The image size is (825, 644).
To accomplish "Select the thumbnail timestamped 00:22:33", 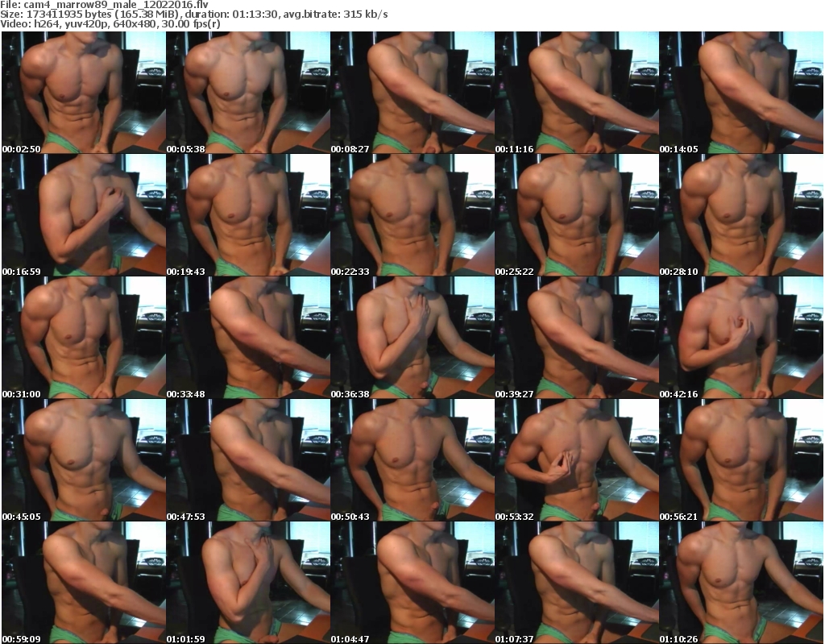I will coord(412,215).
